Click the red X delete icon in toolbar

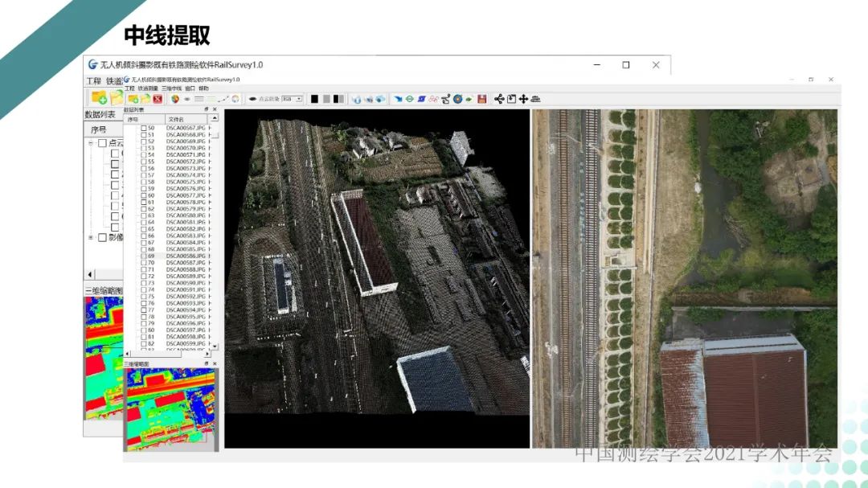[x=158, y=99]
